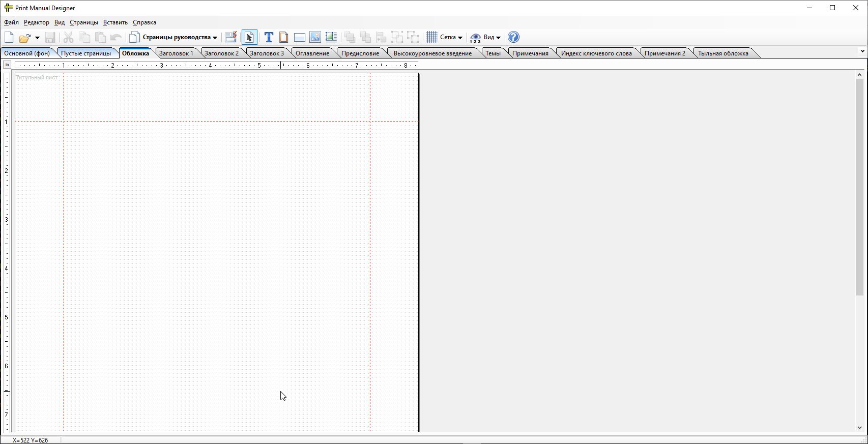868x444 pixels.
Task: Click the page properties checklist icon
Action: [230, 37]
